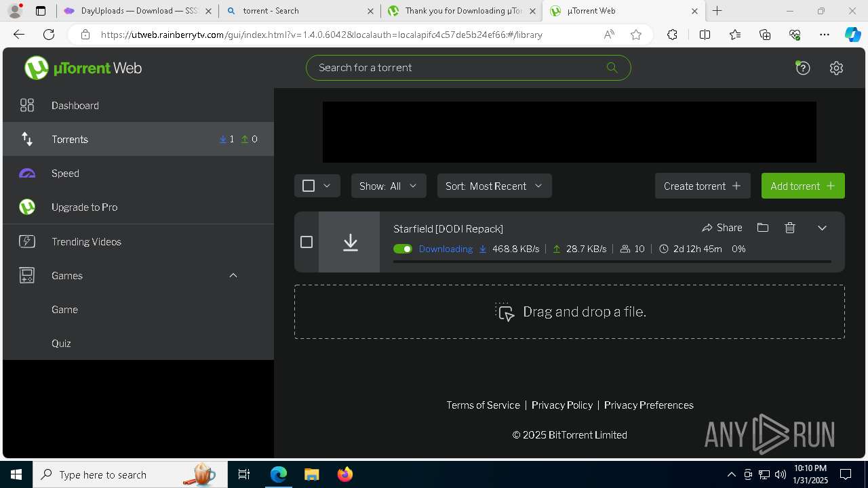This screenshot has height=488, width=868.
Task: Open Speed in the sidebar
Action: tap(138, 173)
